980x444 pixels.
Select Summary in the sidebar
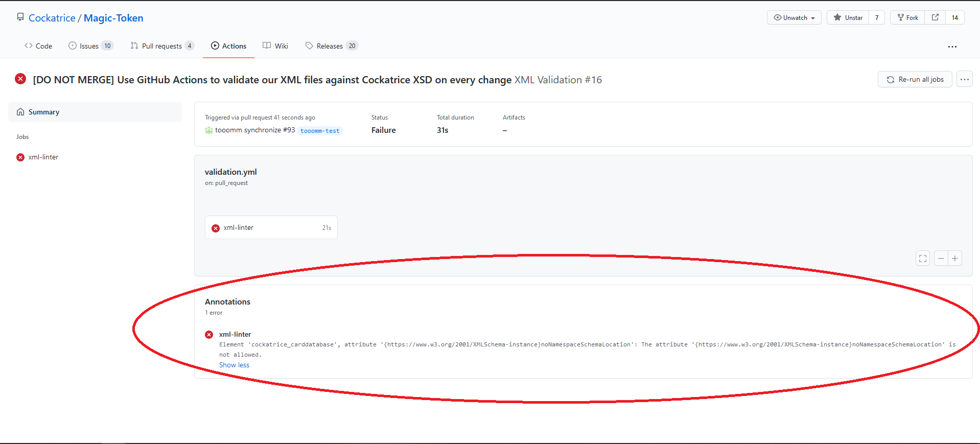click(x=95, y=112)
